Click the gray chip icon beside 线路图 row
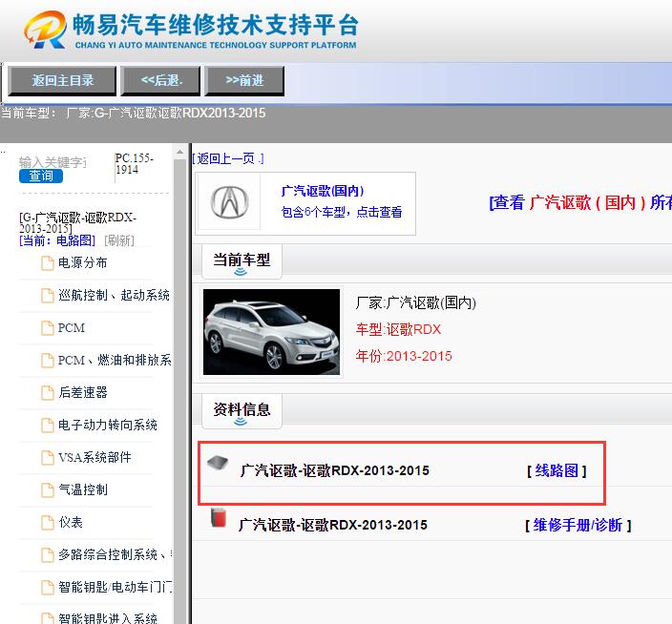Image resolution: width=672 pixels, height=624 pixels. coord(218,463)
